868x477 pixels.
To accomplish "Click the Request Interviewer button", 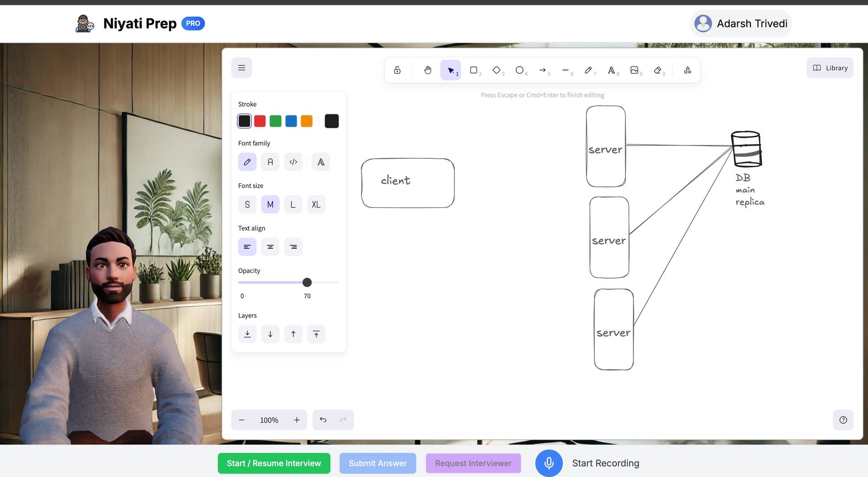I will (473, 463).
